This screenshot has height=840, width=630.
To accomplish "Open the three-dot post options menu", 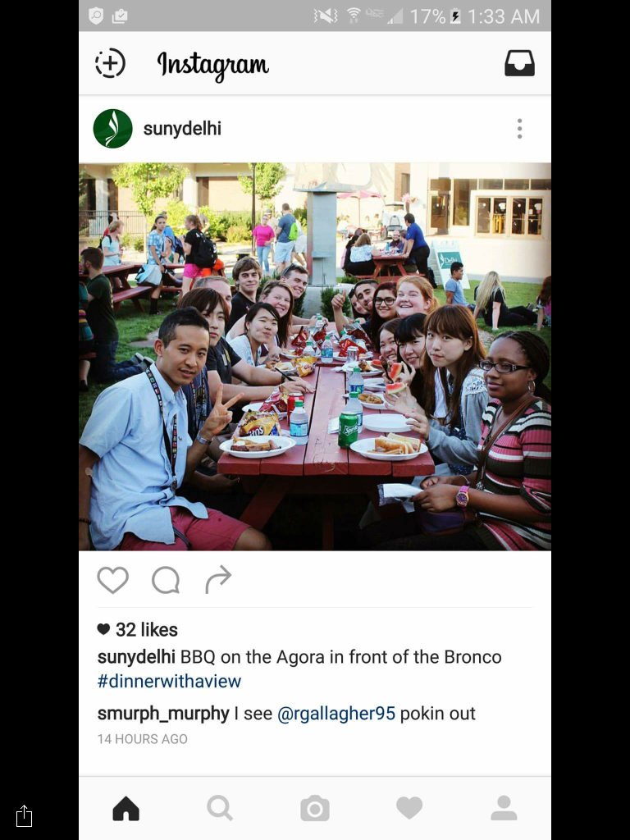I will tap(519, 129).
